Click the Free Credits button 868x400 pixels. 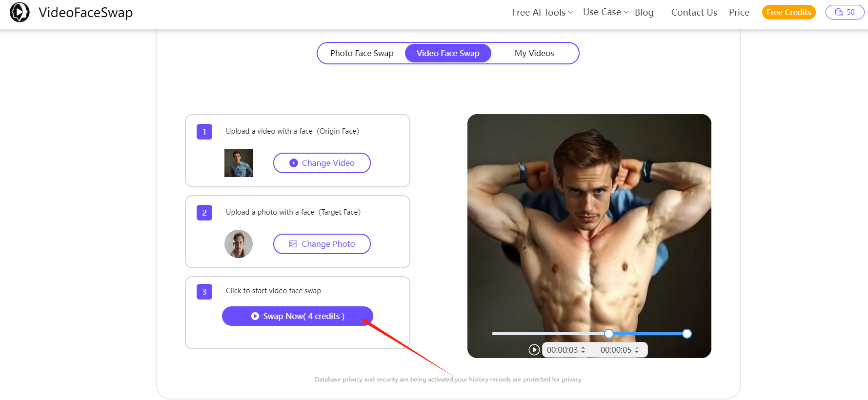pos(788,12)
